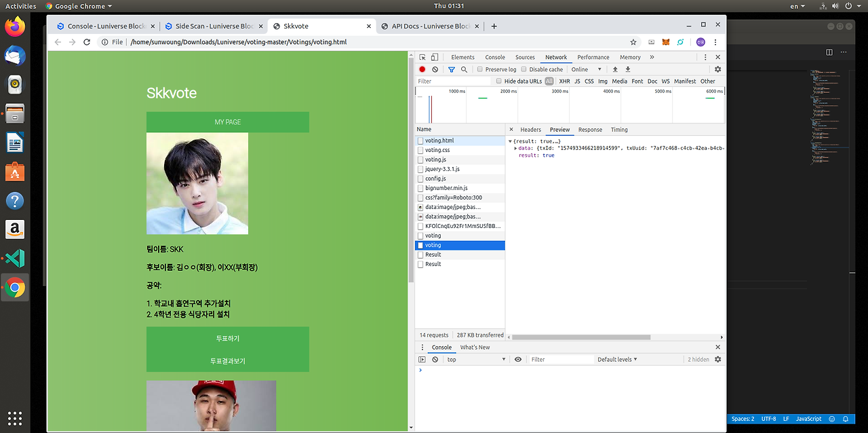Click the MY PAGE button
This screenshot has width=868, height=433.
[x=228, y=122]
